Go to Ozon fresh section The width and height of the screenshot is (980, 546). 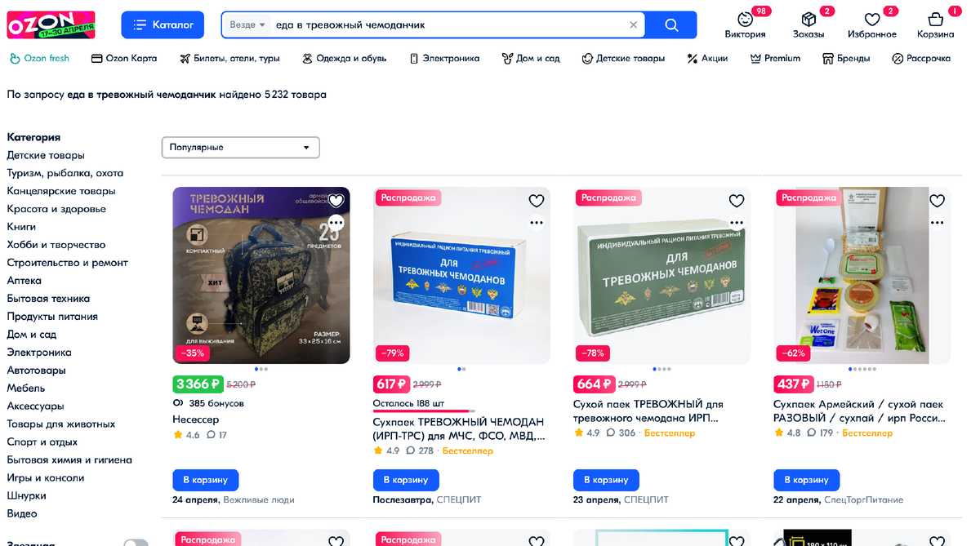[x=39, y=58]
